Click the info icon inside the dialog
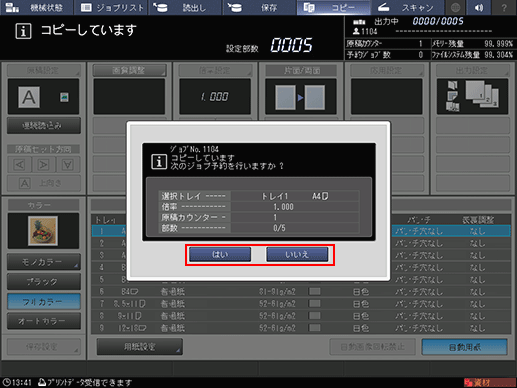This screenshot has height=388, width=517. [x=159, y=162]
